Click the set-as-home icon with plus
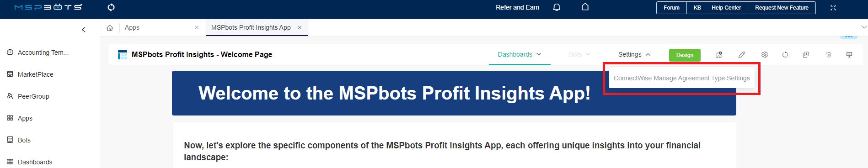Image resolution: width=868 pixels, height=168 pixels. (719, 55)
